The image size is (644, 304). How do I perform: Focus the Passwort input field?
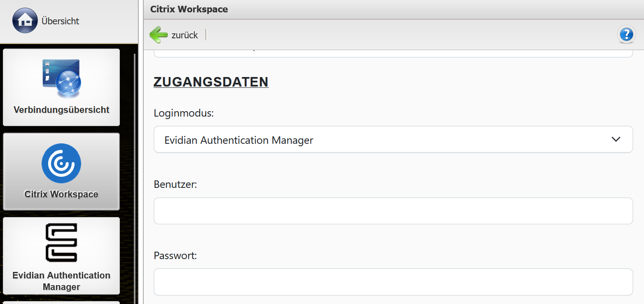pos(393,282)
